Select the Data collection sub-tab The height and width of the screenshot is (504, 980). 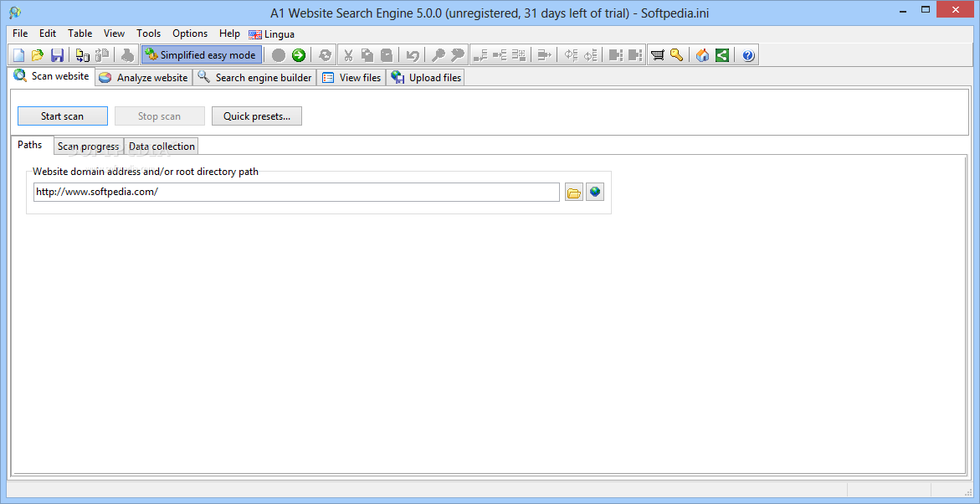point(162,147)
